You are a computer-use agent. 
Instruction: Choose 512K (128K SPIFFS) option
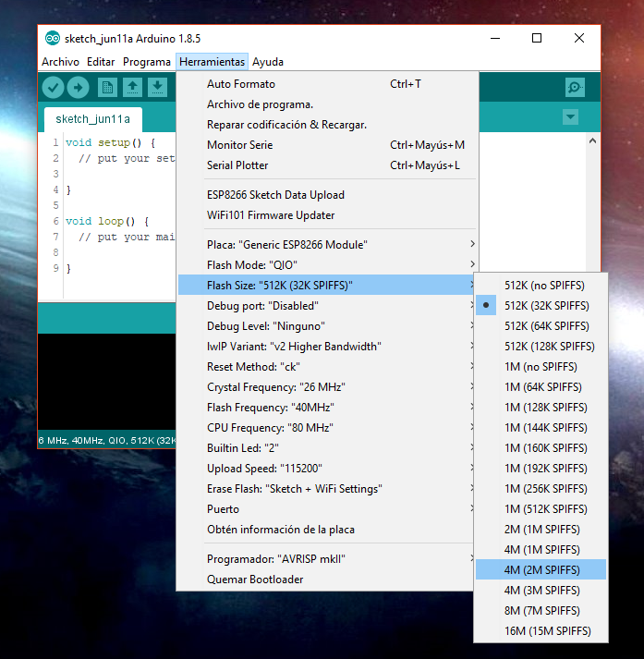click(541, 347)
